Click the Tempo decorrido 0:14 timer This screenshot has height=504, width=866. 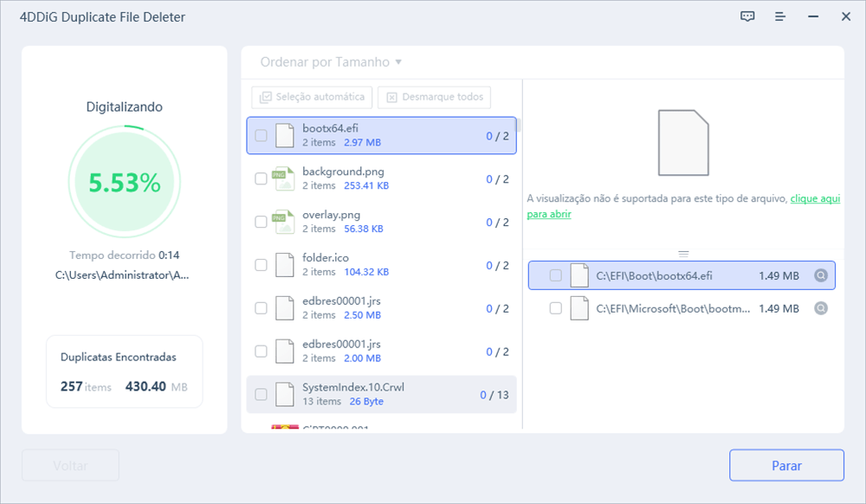[x=124, y=255]
